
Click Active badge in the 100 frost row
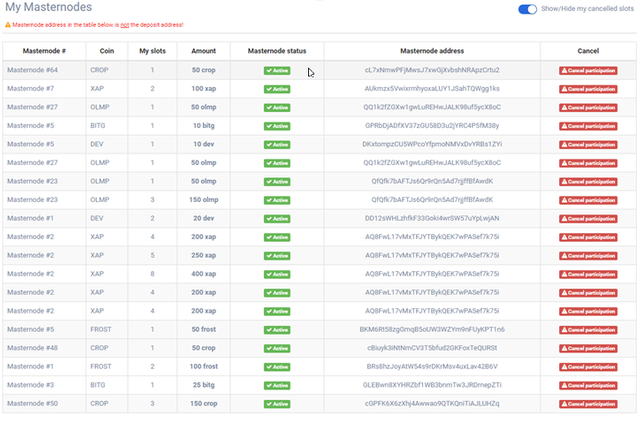pos(277,367)
